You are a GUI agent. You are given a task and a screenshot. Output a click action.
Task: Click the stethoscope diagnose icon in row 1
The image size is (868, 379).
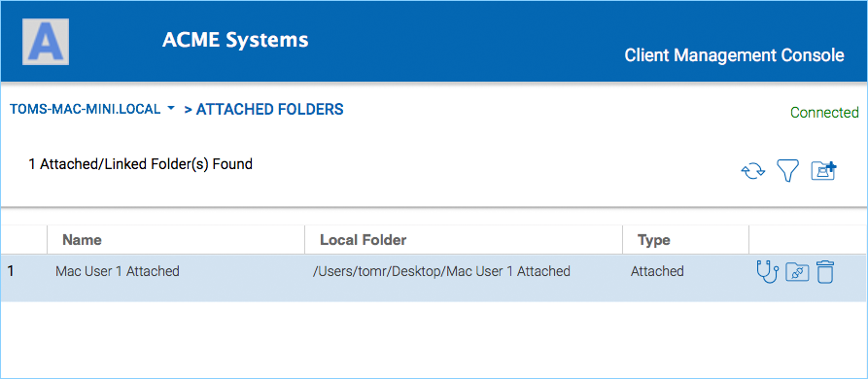(x=767, y=272)
